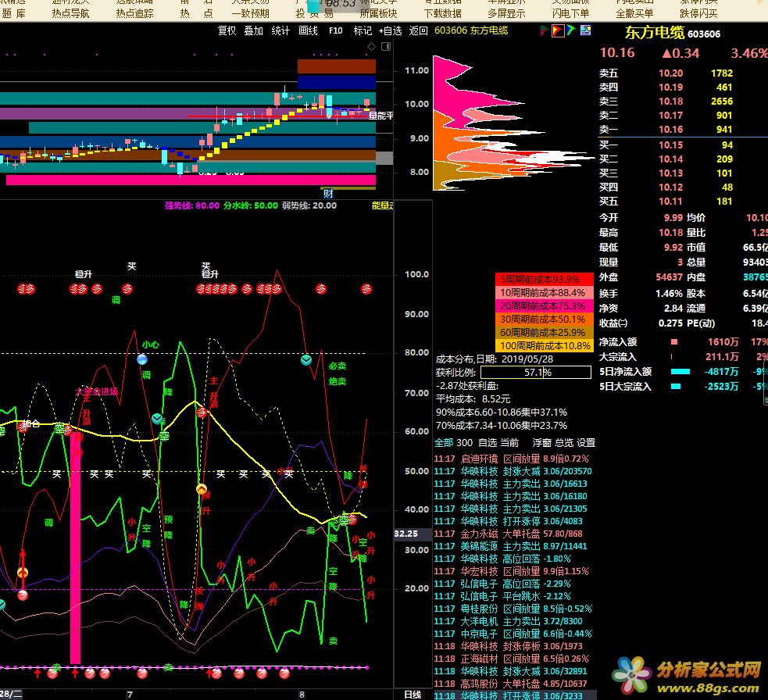Click the 日线 period label at bottom
Screen dimensions: 768x700
pyautogui.click(x=413, y=695)
